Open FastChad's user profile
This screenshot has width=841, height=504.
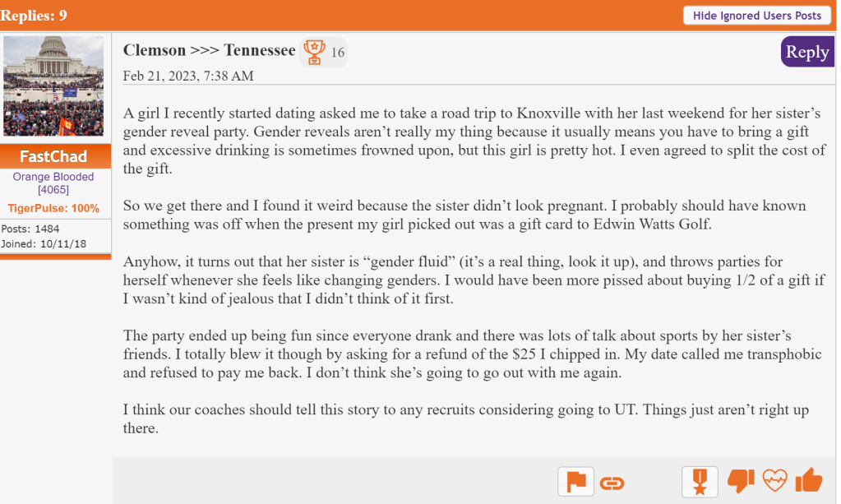[53, 156]
